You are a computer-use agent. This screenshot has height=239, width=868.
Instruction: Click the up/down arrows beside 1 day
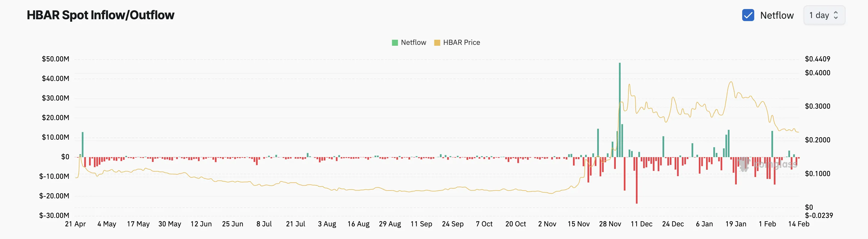click(836, 15)
